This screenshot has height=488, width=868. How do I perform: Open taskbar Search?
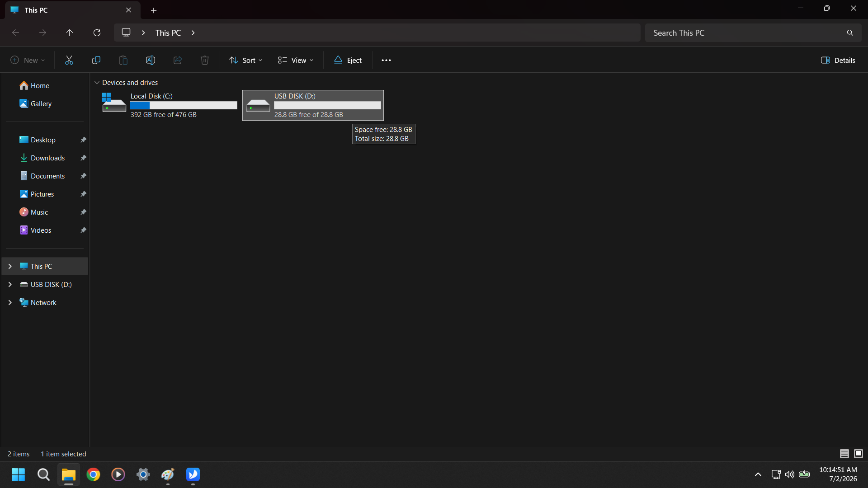point(43,474)
